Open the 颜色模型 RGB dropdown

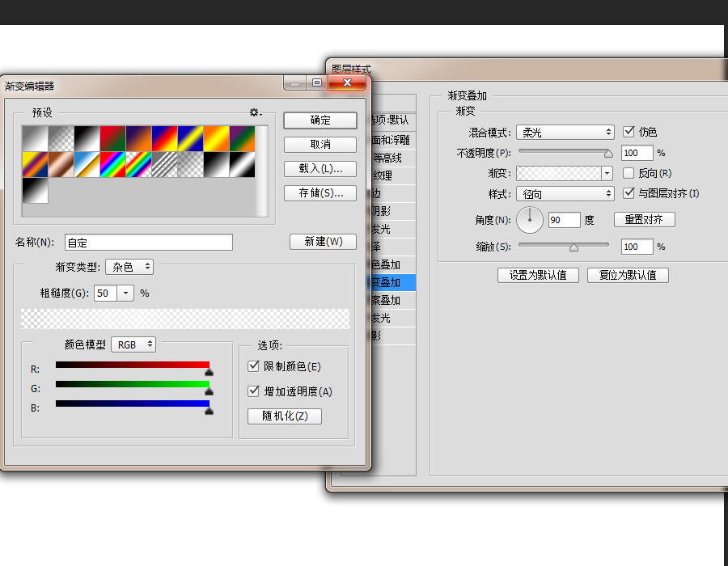tap(133, 344)
